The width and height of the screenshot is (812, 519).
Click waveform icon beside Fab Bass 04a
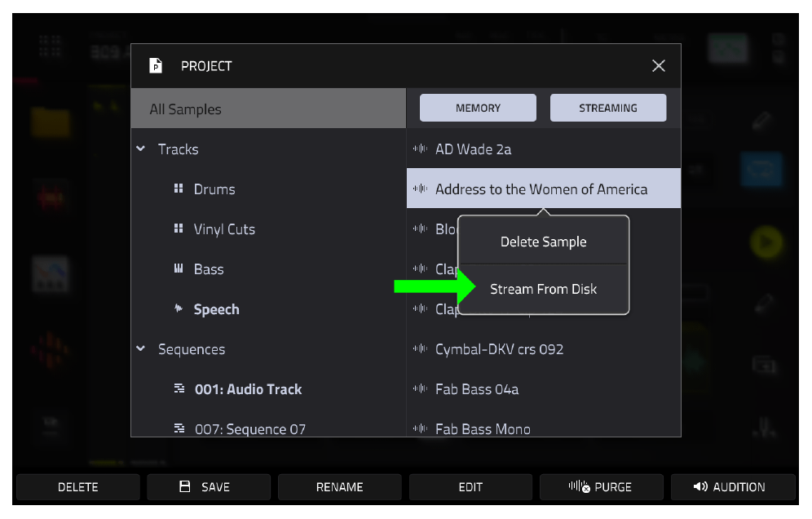coord(420,388)
